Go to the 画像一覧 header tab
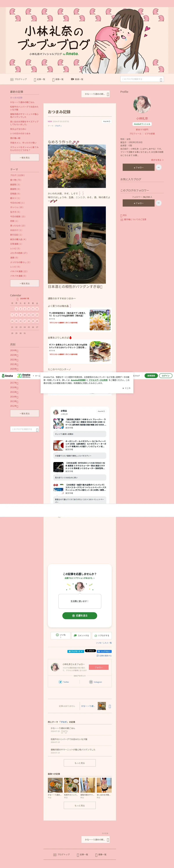Screen dimensions: 174x868 [x=58, y=79]
